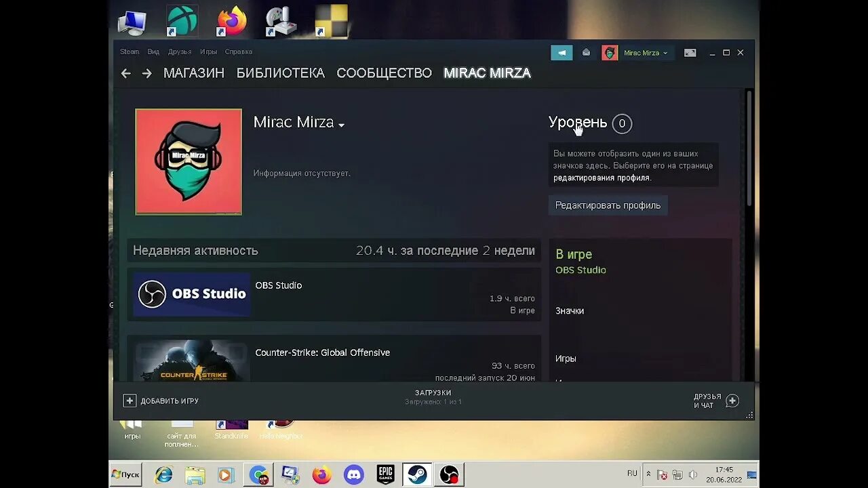This screenshot has width=868, height=488.
Task: Open the monitor-with-shield taskbar icon
Action: pyautogui.click(x=290, y=474)
